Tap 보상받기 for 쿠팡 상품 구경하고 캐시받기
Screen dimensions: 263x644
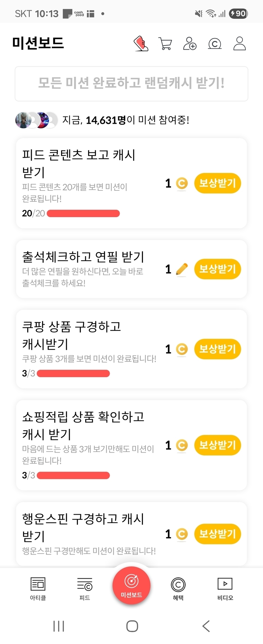(217, 349)
